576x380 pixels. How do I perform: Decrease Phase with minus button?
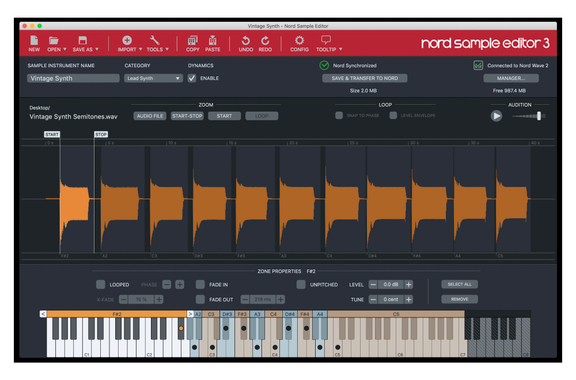tap(167, 284)
